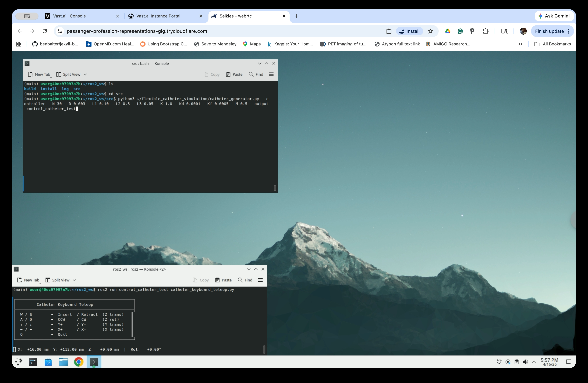Install the Selkies web app
The image size is (588, 383).
click(409, 31)
